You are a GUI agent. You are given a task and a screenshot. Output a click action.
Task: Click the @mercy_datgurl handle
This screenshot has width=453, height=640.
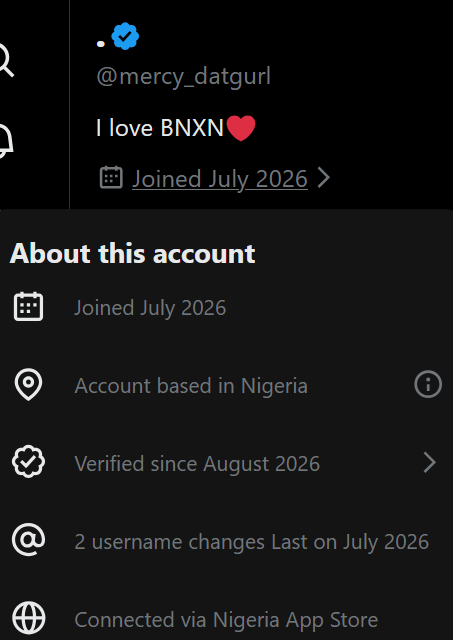(183, 76)
